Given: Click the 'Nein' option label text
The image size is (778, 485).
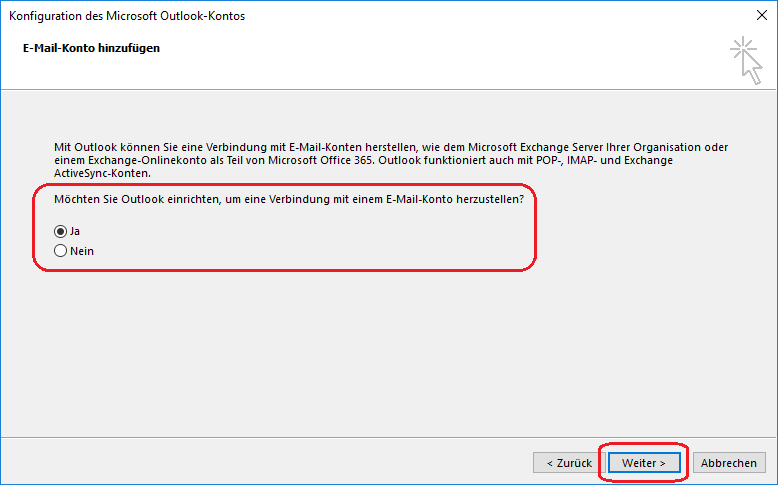Looking at the screenshot, I should click(82, 251).
